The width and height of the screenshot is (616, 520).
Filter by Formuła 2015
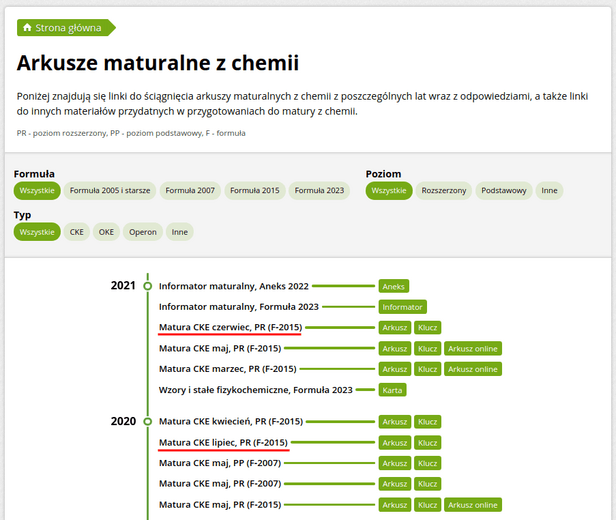tap(255, 190)
